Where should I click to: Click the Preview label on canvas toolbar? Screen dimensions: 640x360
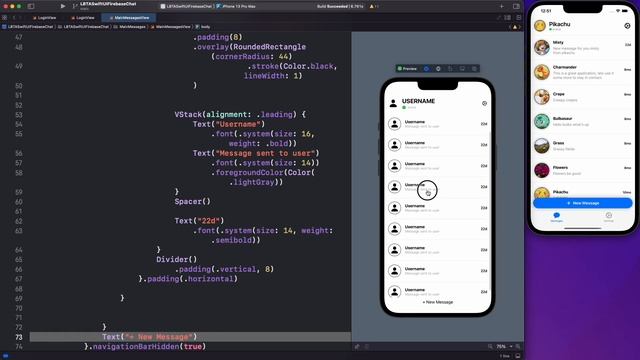click(407, 69)
